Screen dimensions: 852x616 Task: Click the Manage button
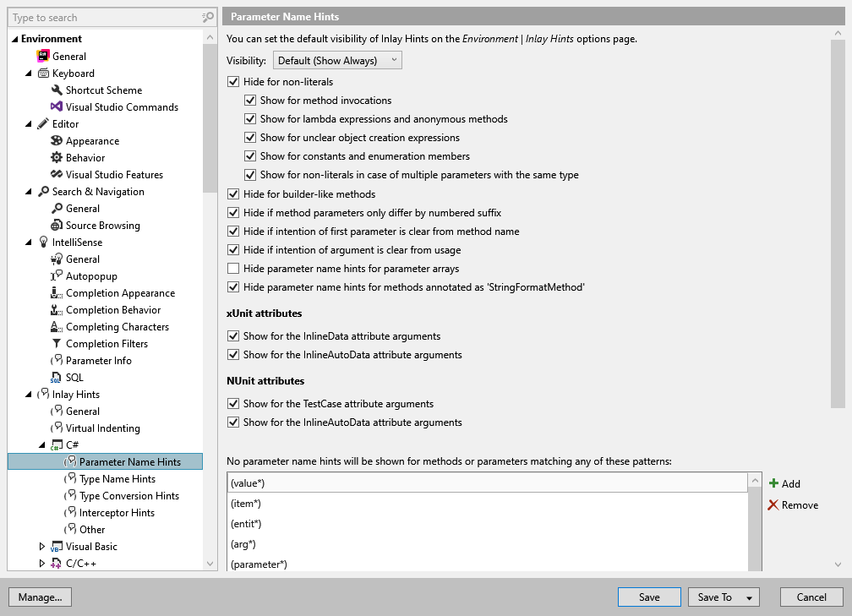coord(40,597)
